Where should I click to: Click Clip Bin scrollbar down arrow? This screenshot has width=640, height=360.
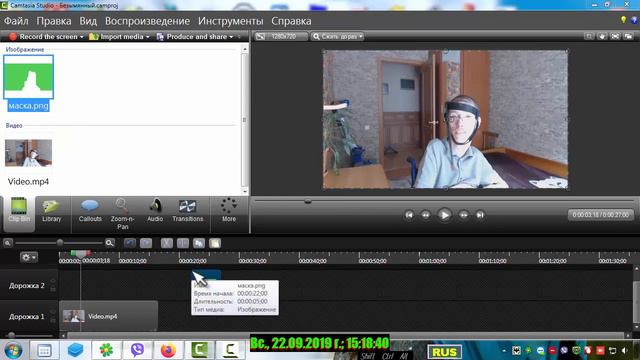[x=245, y=191]
